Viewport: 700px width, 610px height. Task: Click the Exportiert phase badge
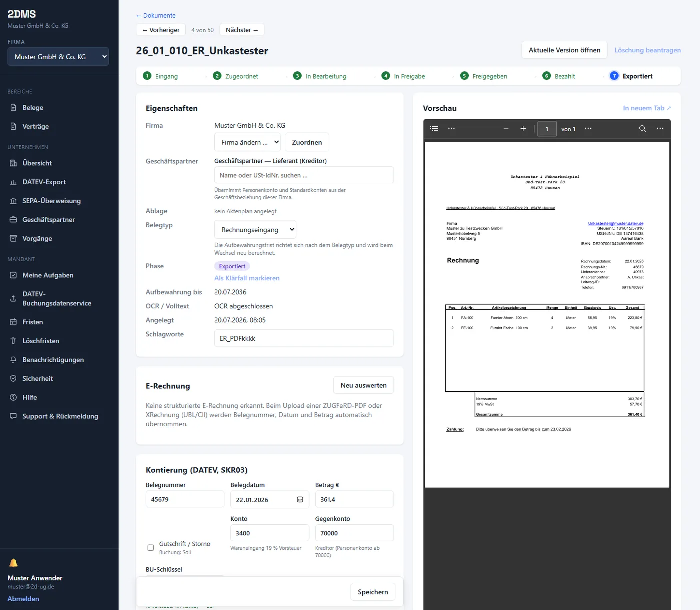(232, 266)
